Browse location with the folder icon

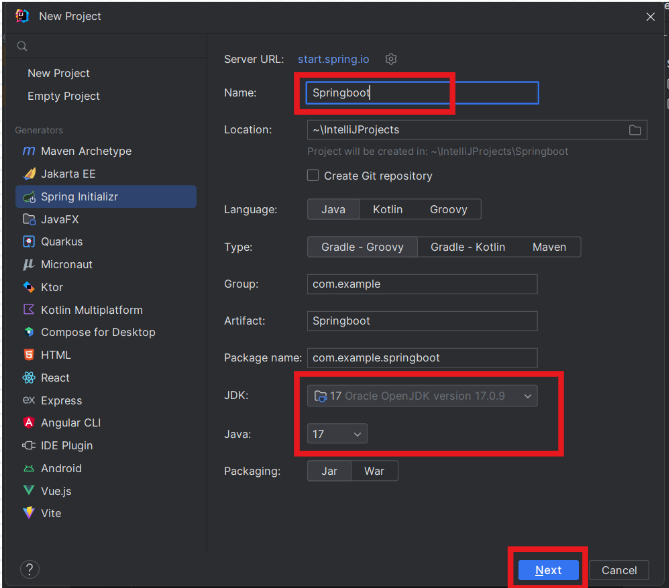634,130
